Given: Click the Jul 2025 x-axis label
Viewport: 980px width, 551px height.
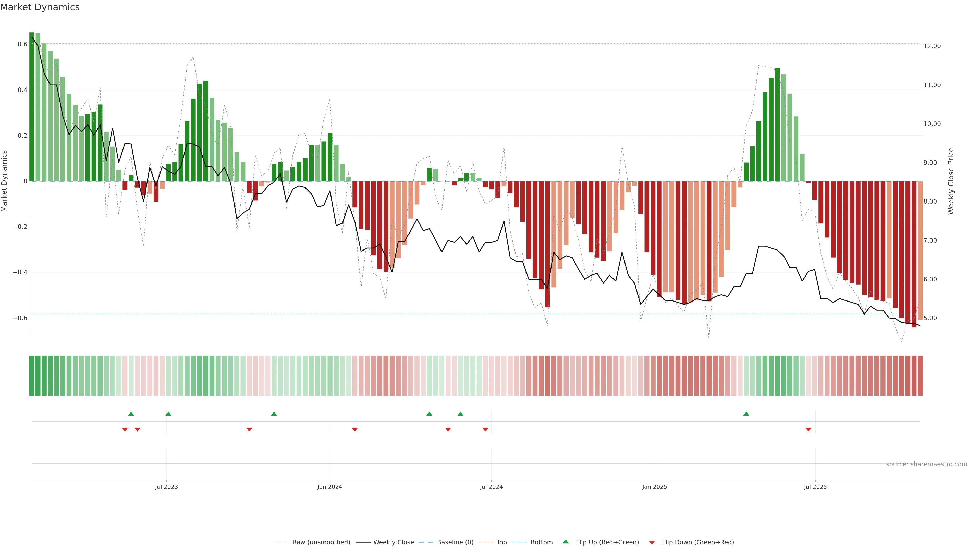Looking at the screenshot, I should pyautogui.click(x=815, y=487).
